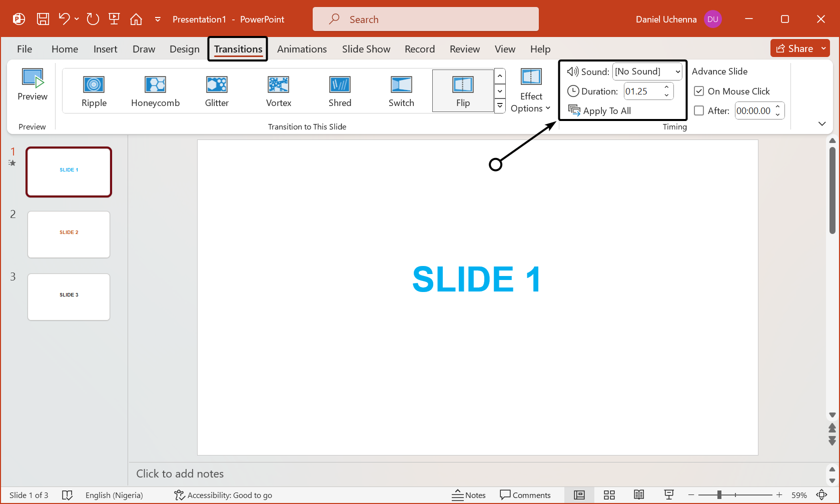Click the Save icon in title bar
The height and width of the screenshot is (504, 840).
coord(43,19)
